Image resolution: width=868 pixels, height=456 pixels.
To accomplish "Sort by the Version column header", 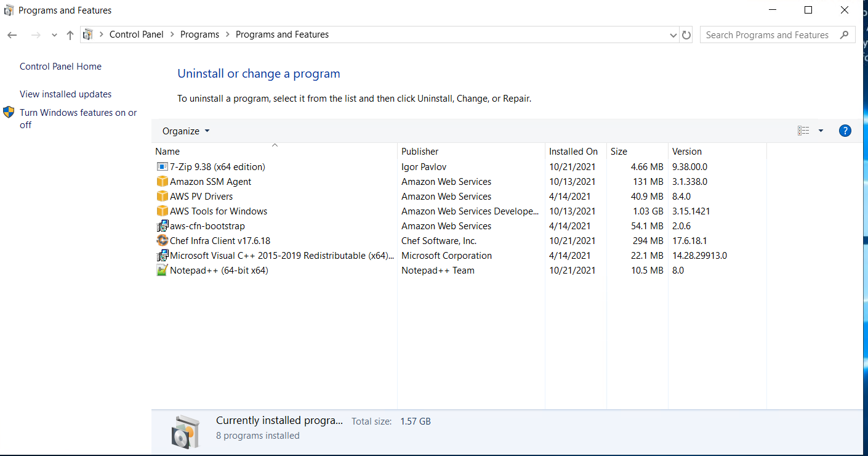I will click(717, 151).
